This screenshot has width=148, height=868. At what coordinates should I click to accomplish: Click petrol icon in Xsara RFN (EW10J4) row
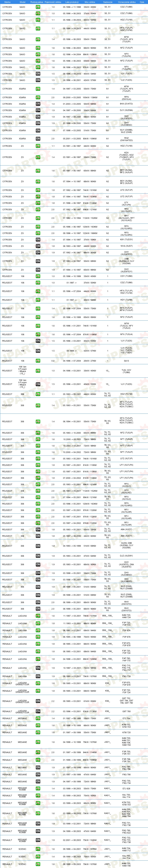38,97
